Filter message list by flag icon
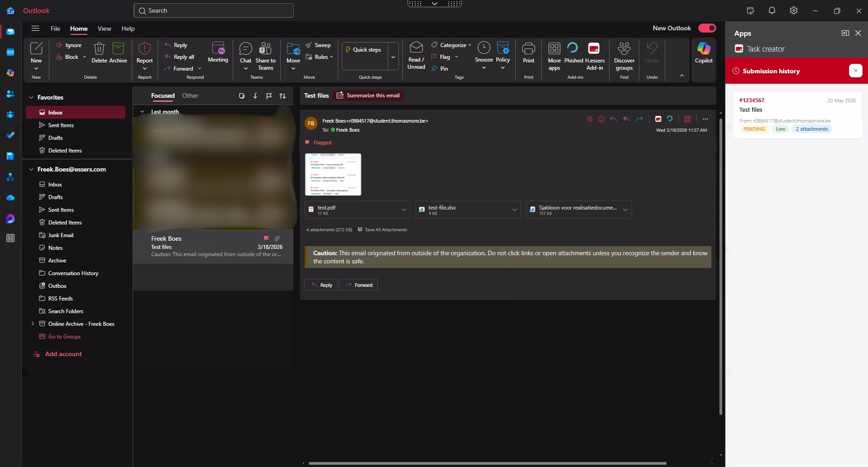The image size is (868, 467). 269,95
